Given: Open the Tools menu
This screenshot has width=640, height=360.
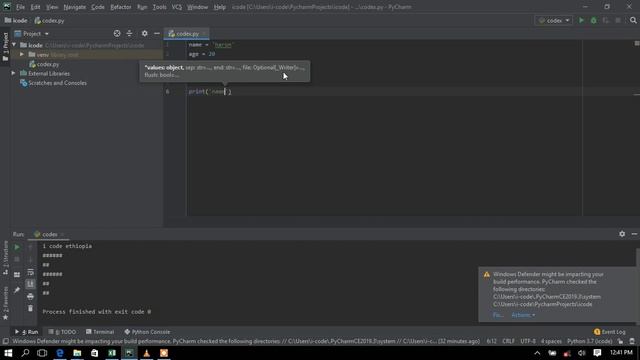Looking at the screenshot, I should [159, 7].
